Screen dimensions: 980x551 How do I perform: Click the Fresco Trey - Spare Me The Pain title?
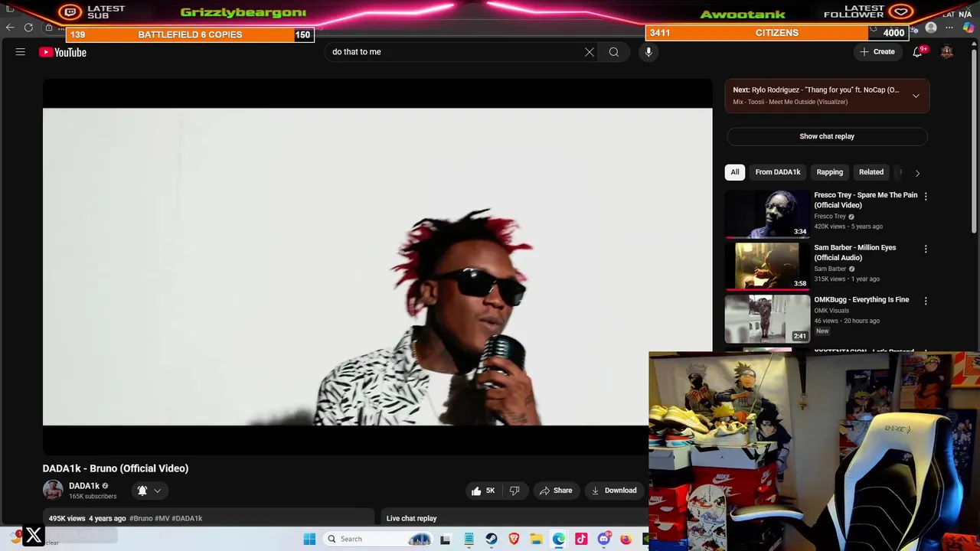coord(865,200)
